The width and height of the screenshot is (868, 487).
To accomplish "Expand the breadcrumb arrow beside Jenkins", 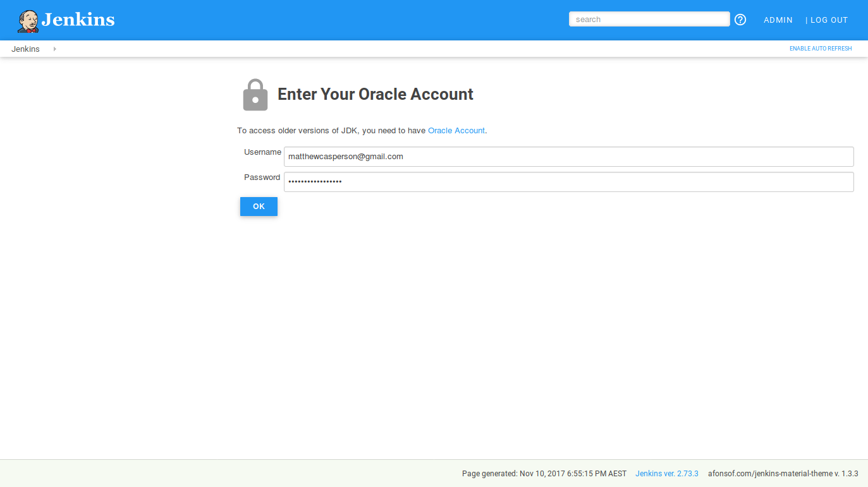I will 54,49.
